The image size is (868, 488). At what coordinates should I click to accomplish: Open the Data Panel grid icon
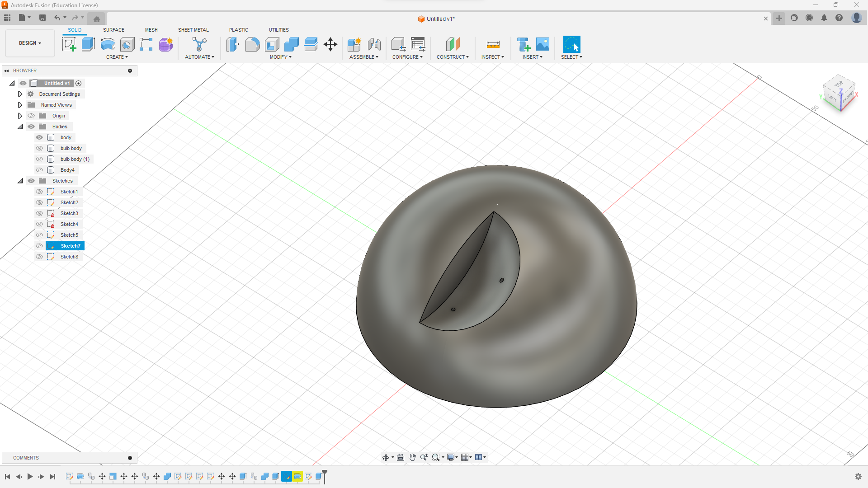(7, 18)
